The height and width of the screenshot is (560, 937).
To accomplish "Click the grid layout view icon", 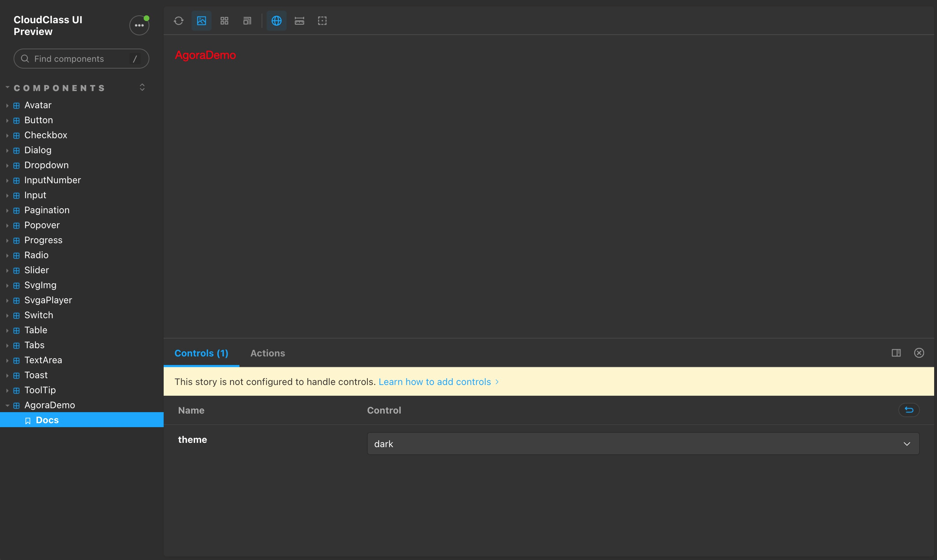I will [x=225, y=21].
